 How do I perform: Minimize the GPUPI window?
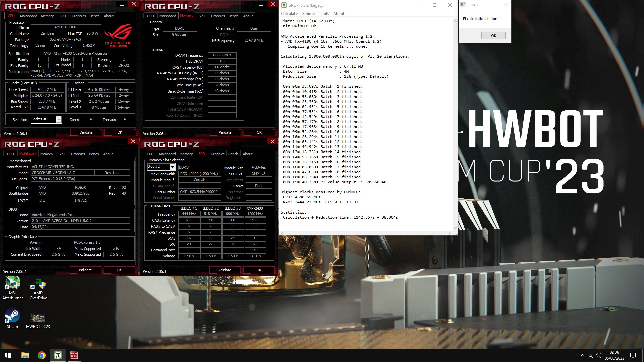coord(420,5)
